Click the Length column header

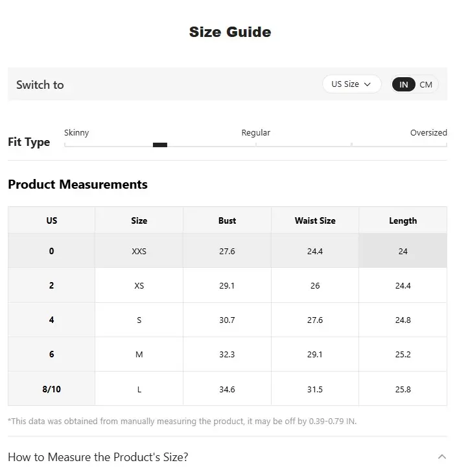(403, 220)
